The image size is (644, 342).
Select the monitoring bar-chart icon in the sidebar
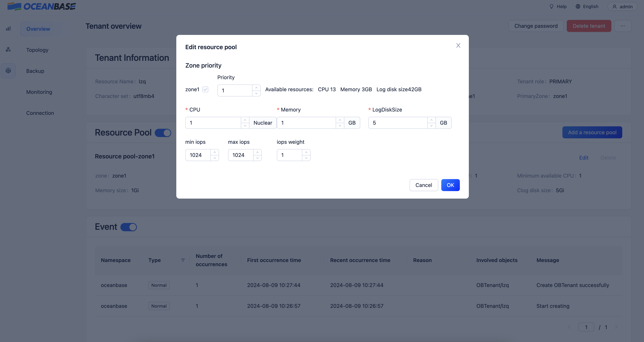point(8,29)
